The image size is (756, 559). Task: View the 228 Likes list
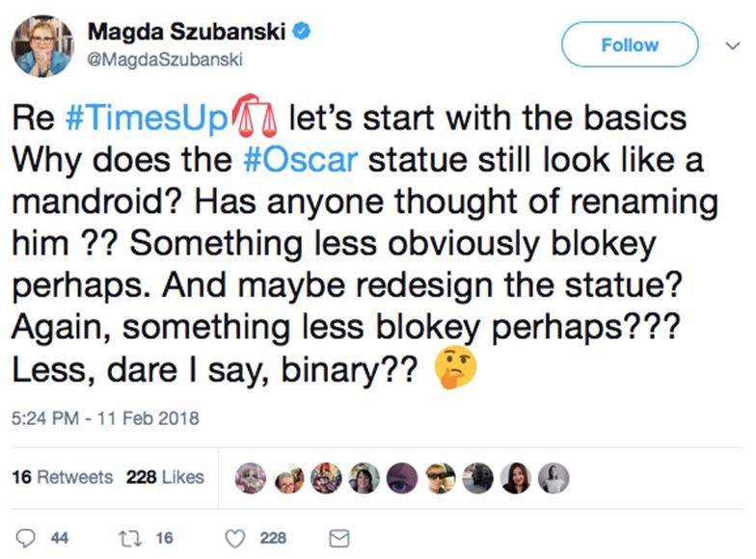pos(165,477)
